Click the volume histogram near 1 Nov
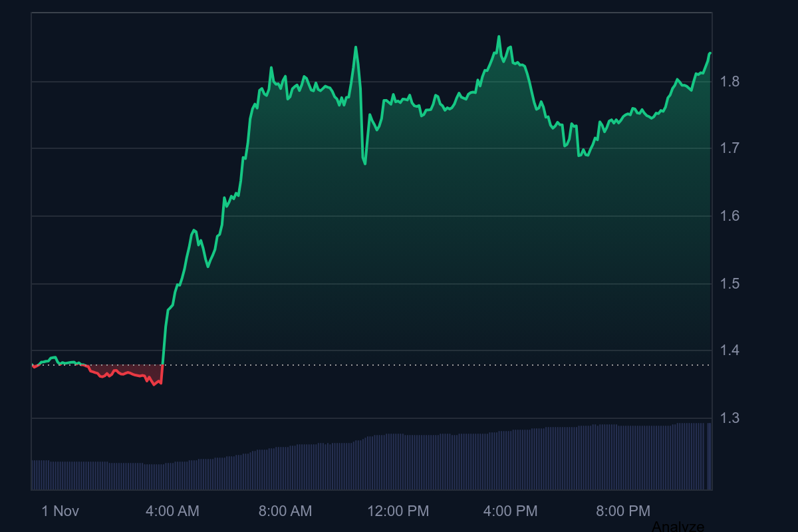The width and height of the screenshot is (798, 532). click(60, 472)
